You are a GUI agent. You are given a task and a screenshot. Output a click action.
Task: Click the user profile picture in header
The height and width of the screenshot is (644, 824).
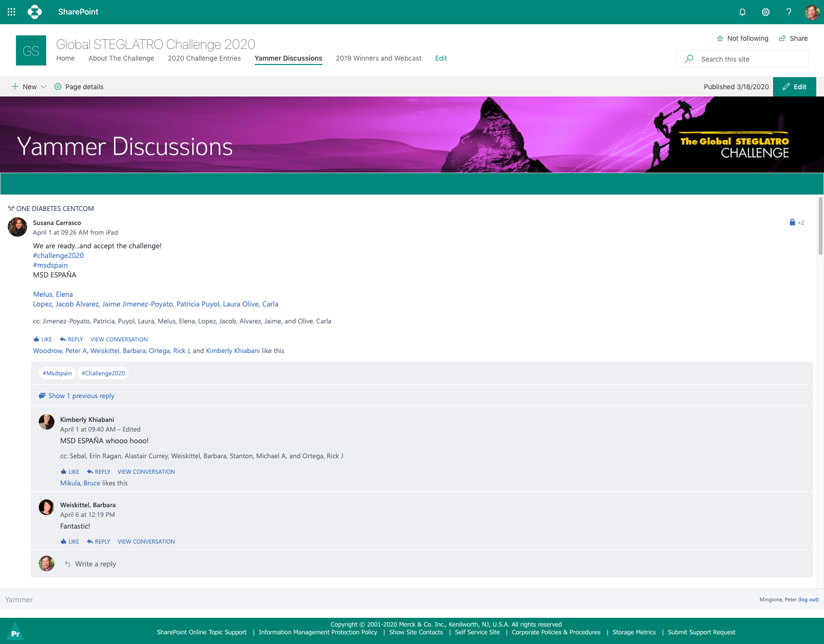[x=812, y=12]
